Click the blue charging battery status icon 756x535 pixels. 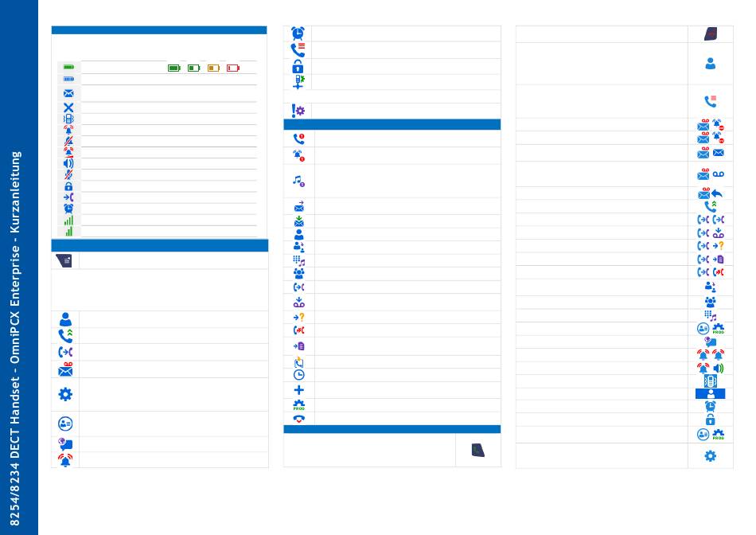coord(68,79)
